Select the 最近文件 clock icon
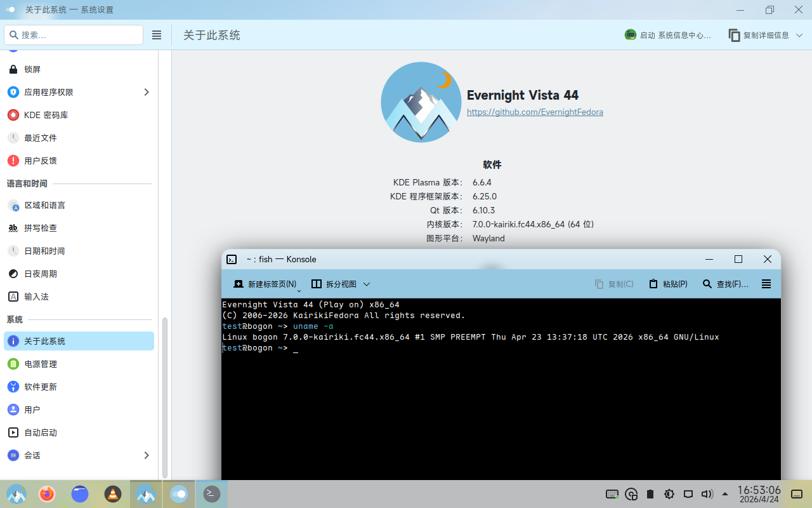The height and width of the screenshot is (508, 812). pyautogui.click(x=13, y=138)
